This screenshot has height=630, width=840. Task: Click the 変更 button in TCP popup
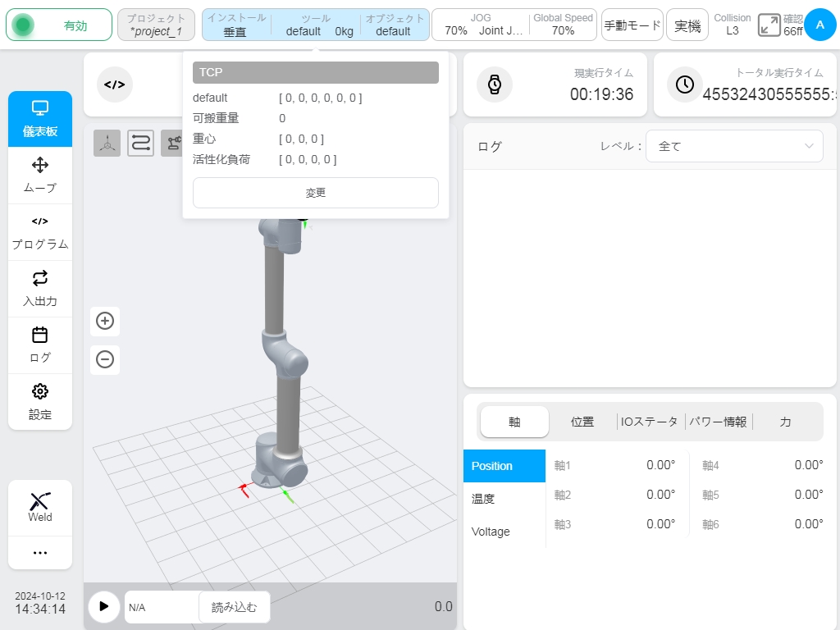[316, 193]
